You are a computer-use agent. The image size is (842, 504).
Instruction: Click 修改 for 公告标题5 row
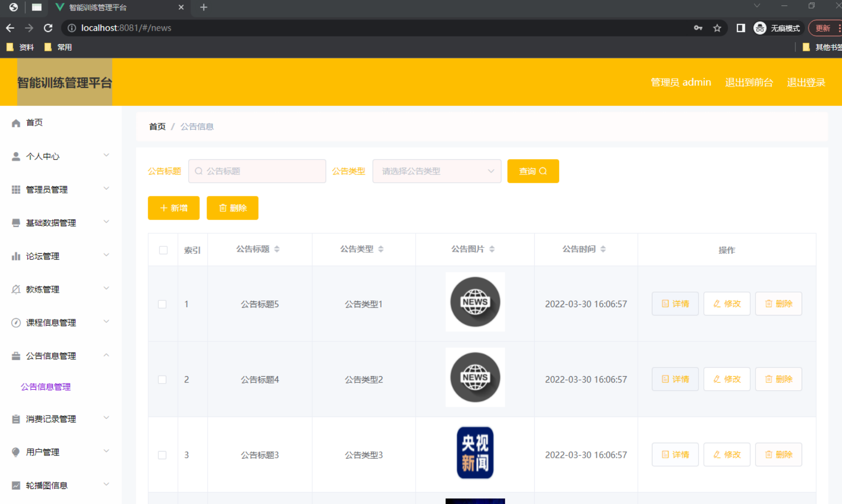[x=727, y=304]
